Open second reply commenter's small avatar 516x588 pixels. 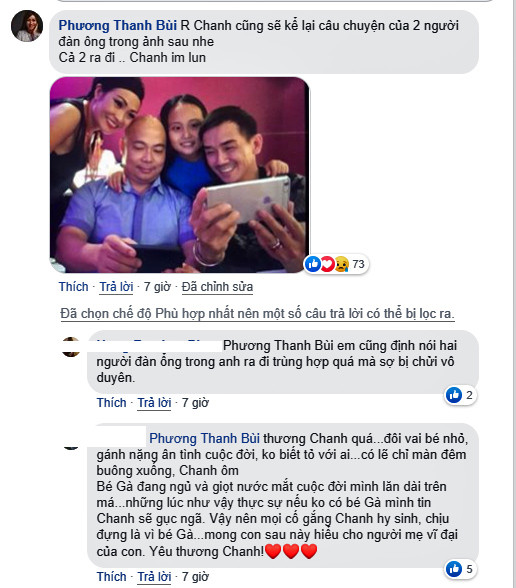pyautogui.click(x=71, y=446)
